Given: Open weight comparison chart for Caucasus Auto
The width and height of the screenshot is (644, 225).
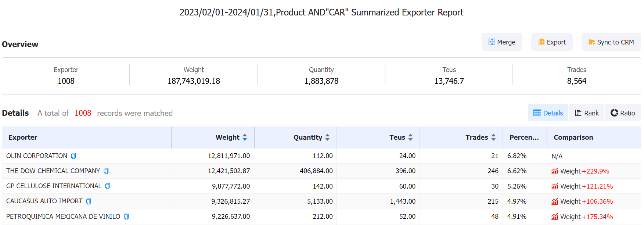Looking at the screenshot, I should click(x=555, y=201).
